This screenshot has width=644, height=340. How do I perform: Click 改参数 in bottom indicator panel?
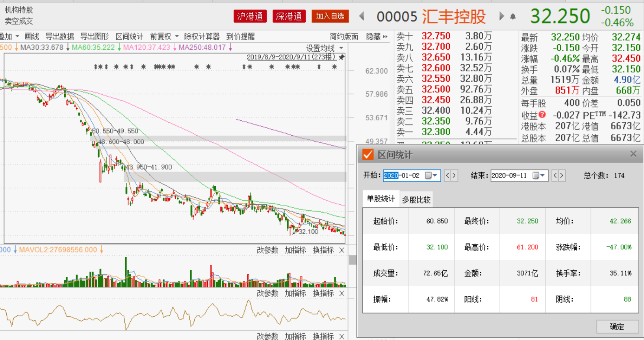[x=267, y=336]
